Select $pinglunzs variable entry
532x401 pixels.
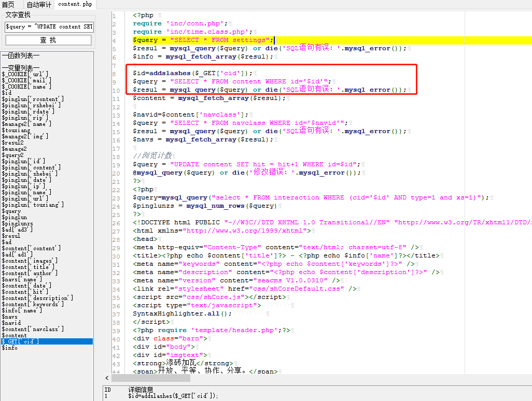[17, 223]
